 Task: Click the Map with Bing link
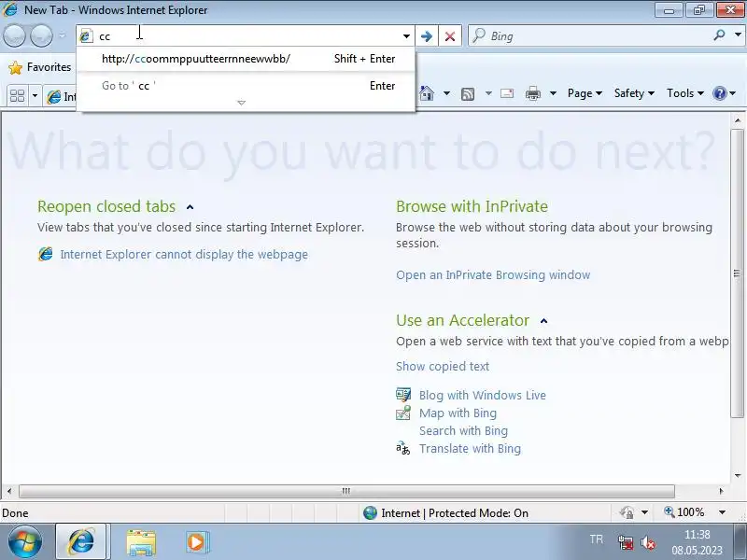click(458, 413)
